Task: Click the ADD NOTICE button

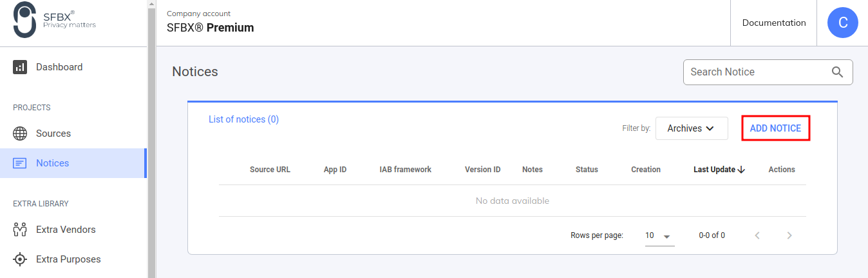Action: pyautogui.click(x=775, y=128)
